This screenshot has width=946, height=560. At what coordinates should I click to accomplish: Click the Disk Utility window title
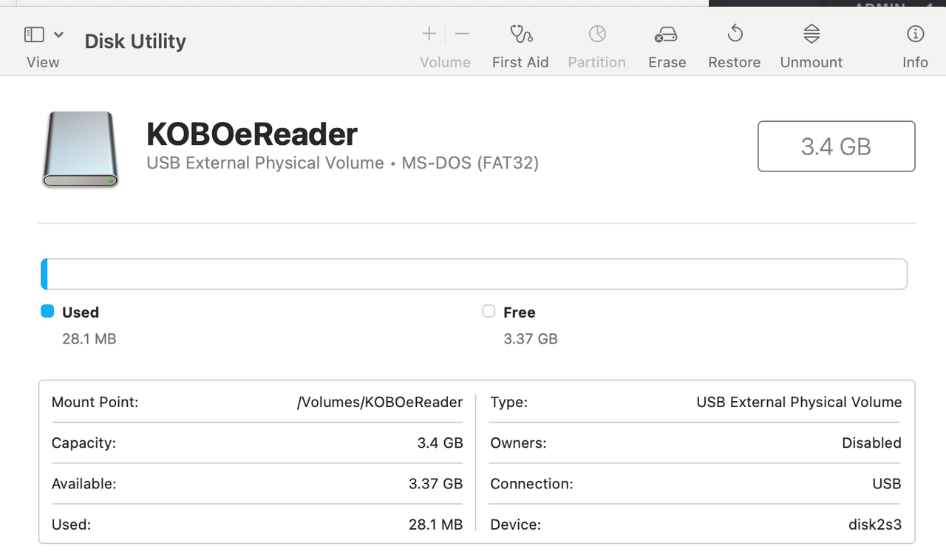(135, 41)
